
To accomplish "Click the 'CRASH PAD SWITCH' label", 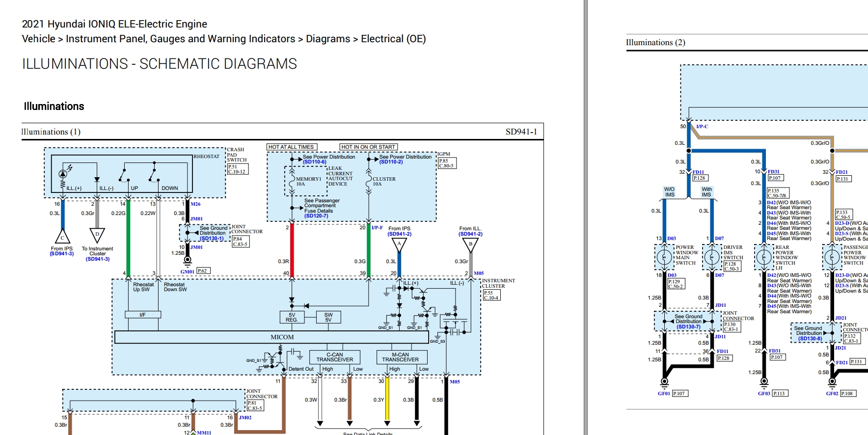I will [237, 155].
